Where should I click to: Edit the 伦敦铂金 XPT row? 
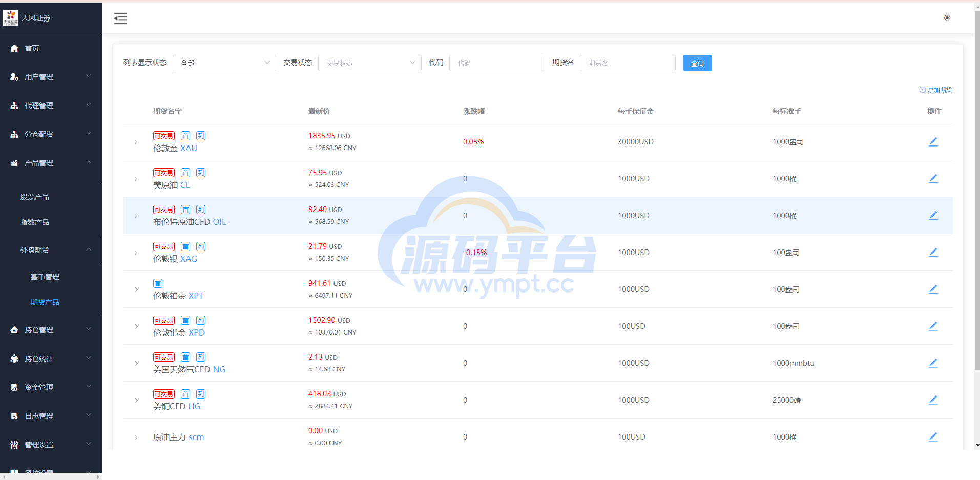coord(933,289)
